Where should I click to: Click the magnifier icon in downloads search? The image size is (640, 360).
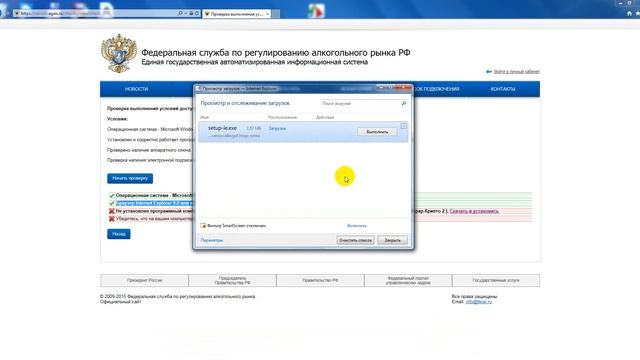(404, 104)
